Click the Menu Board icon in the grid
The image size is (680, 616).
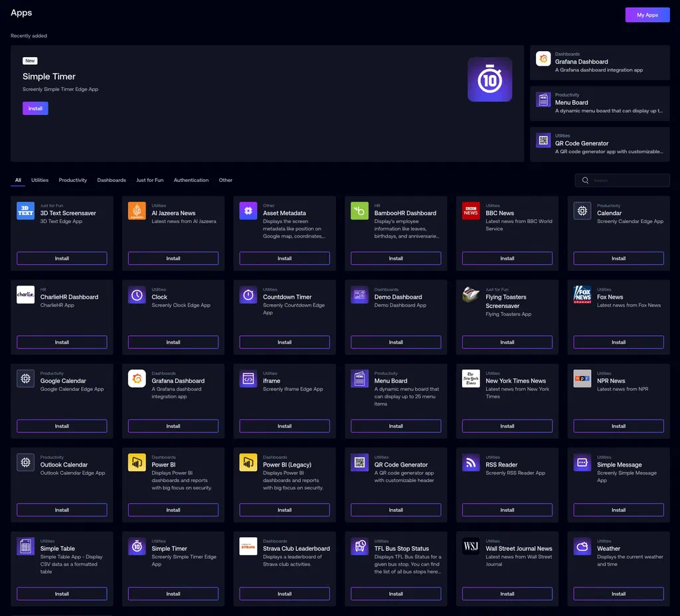pyautogui.click(x=359, y=378)
